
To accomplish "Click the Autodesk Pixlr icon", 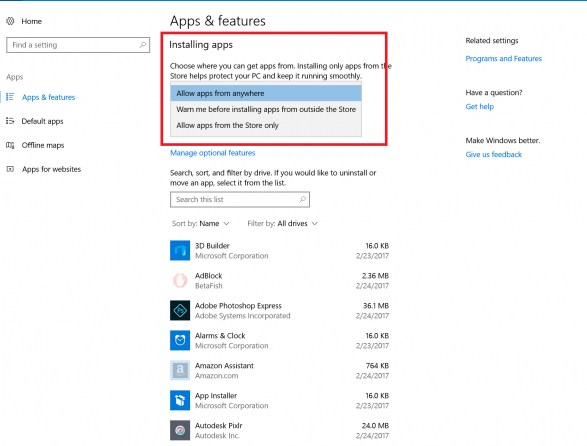I will (x=180, y=430).
